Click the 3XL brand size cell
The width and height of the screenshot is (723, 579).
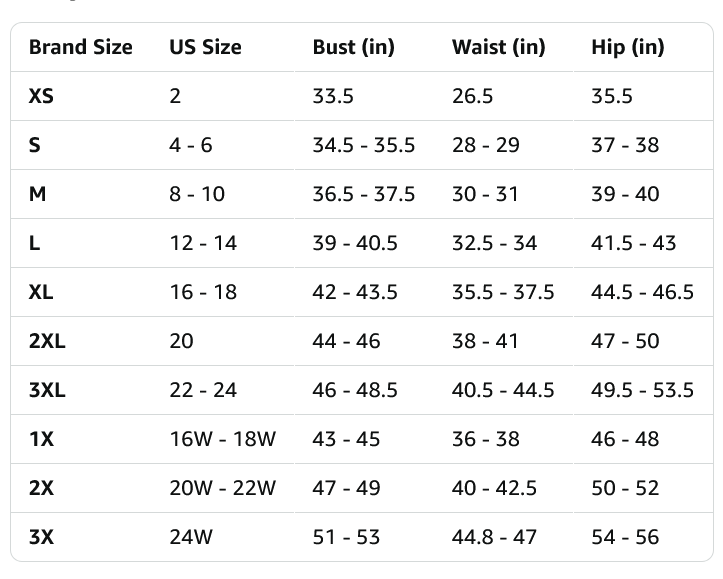[47, 390]
